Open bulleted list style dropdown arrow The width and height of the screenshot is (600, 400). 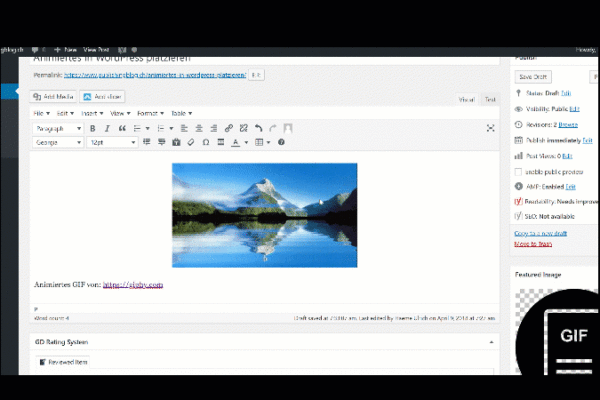148,129
